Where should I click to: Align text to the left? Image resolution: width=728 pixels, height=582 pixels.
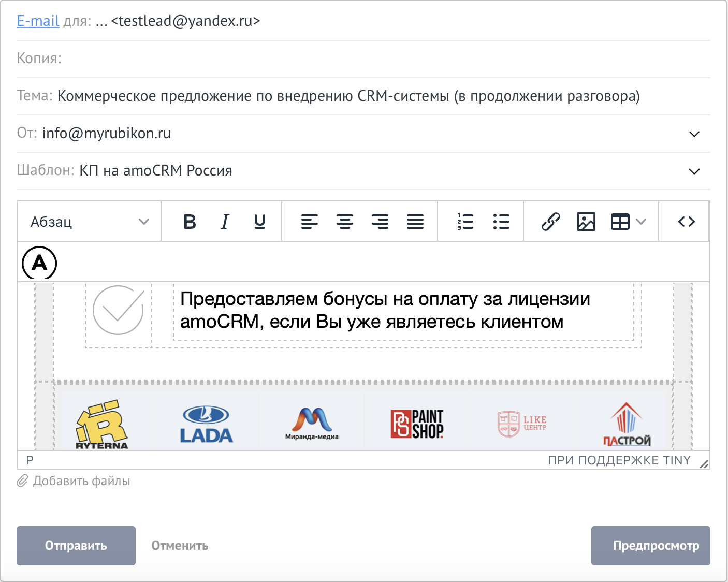click(x=310, y=222)
